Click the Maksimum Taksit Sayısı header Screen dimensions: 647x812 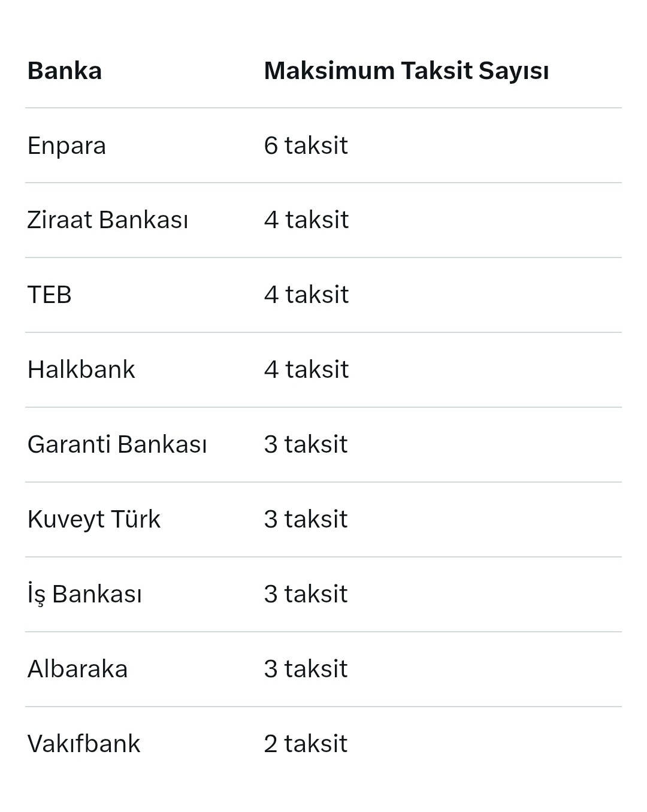406,71
